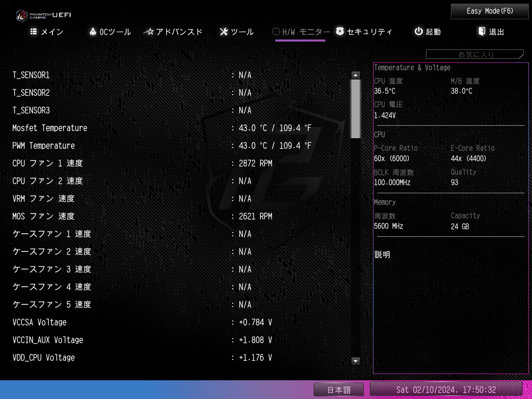
Task: Click the Temperature & Voltage panel heading
Action: click(412, 68)
